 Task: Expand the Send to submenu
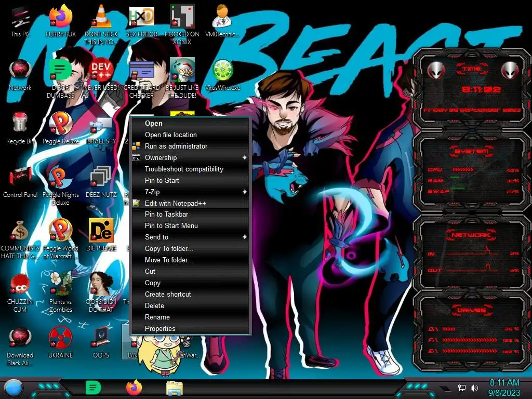pyautogui.click(x=190, y=237)
